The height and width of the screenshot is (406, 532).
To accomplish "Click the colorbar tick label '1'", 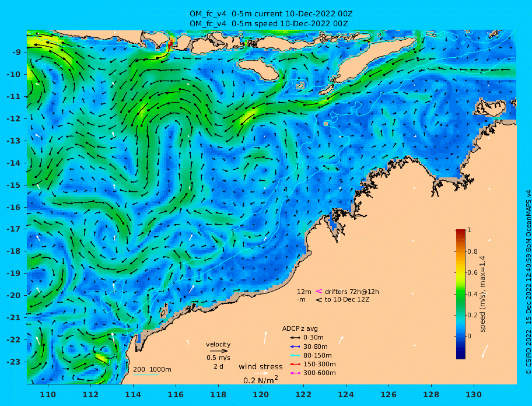I will 469,230.
